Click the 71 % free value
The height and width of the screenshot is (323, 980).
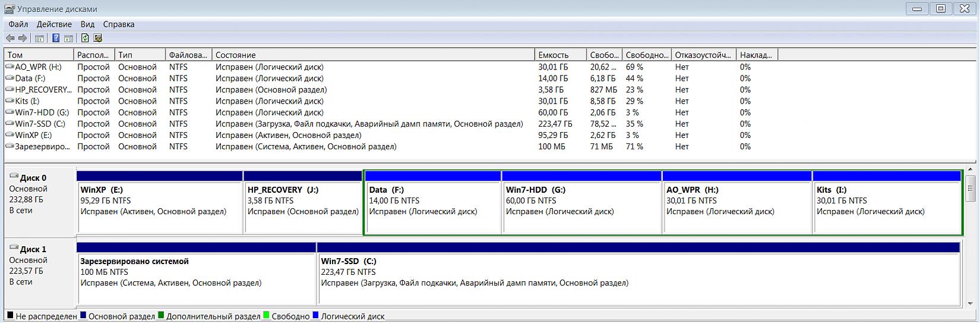coord(634,146)
